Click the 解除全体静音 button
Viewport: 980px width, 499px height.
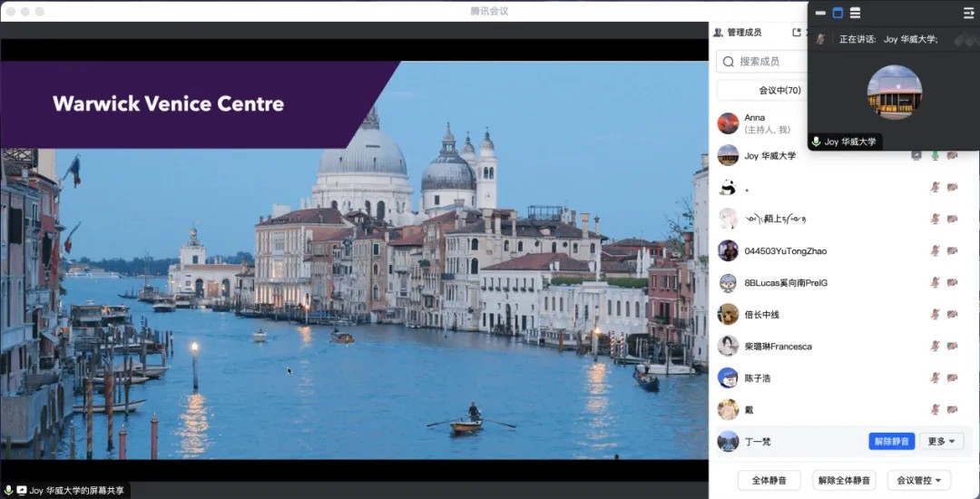(844, 480)
